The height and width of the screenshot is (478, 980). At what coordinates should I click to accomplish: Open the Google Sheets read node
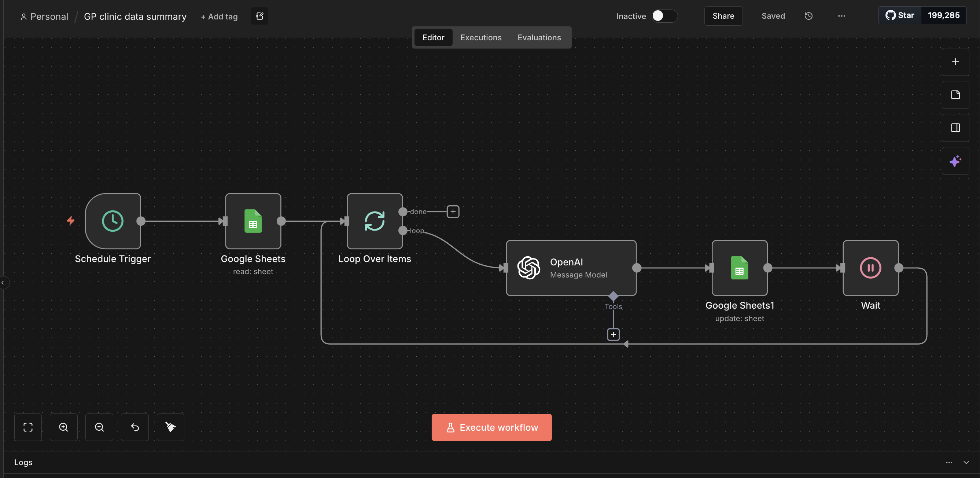(x=253, y=221)
